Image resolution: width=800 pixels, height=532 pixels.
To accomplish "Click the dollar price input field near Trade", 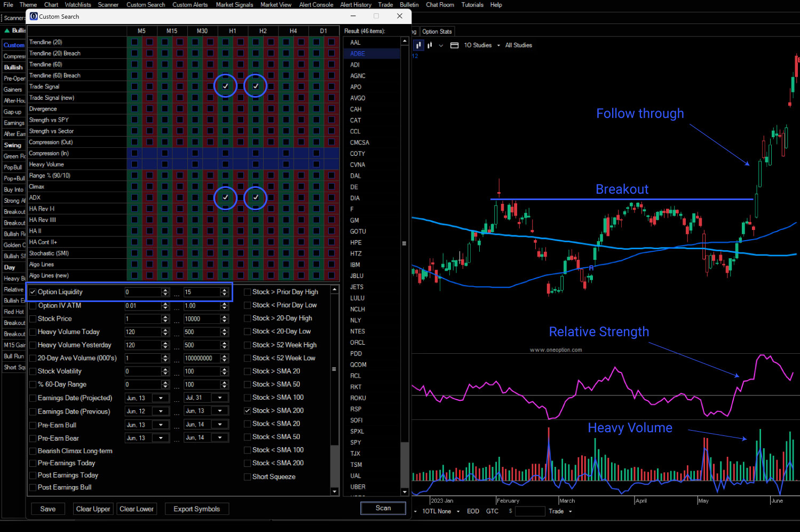I will (530, 511).
